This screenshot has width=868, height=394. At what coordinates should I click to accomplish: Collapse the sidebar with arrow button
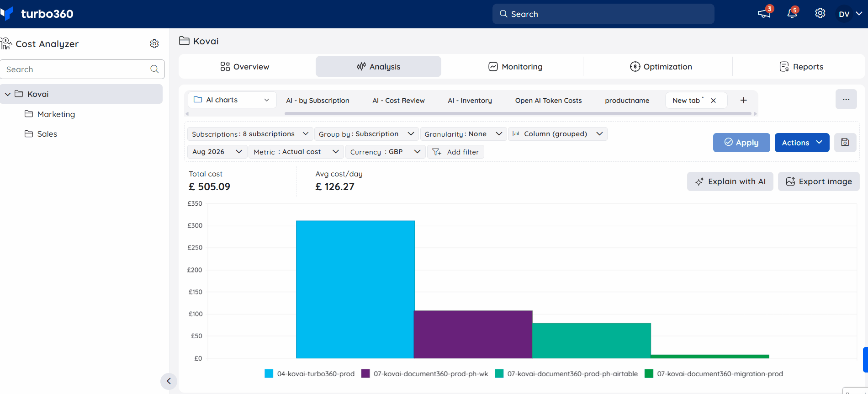[169, 381]
